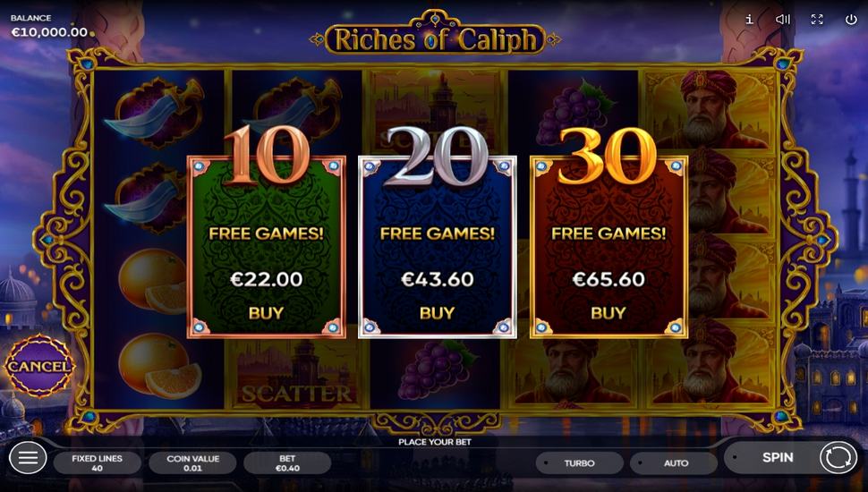Enter fullscreen mode

(817, 20)
